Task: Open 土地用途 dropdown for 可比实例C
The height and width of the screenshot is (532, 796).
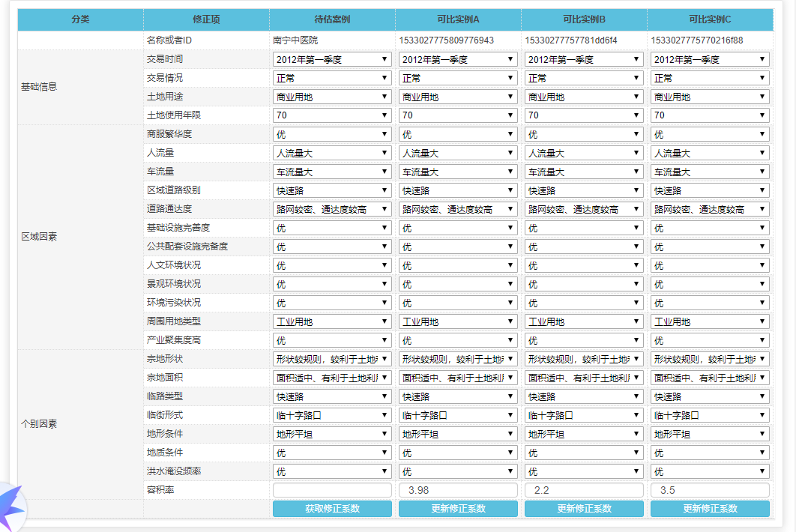Action: (x=710, y=97)
